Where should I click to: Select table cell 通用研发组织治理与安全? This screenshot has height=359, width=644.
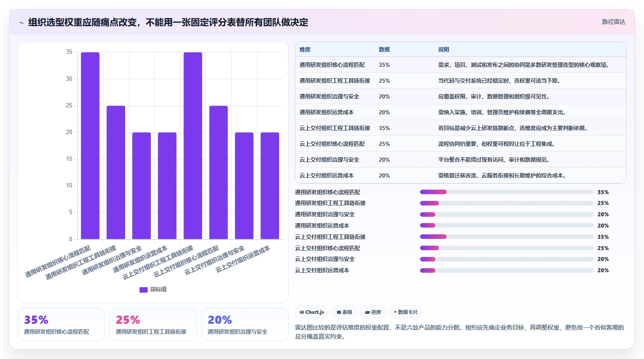click(329, 97)
